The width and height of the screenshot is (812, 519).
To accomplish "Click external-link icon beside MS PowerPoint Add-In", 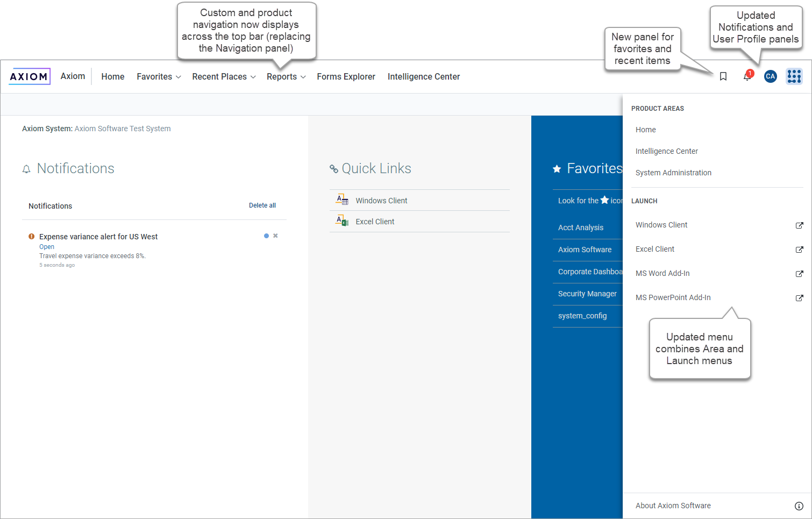I will coord(799,298).
